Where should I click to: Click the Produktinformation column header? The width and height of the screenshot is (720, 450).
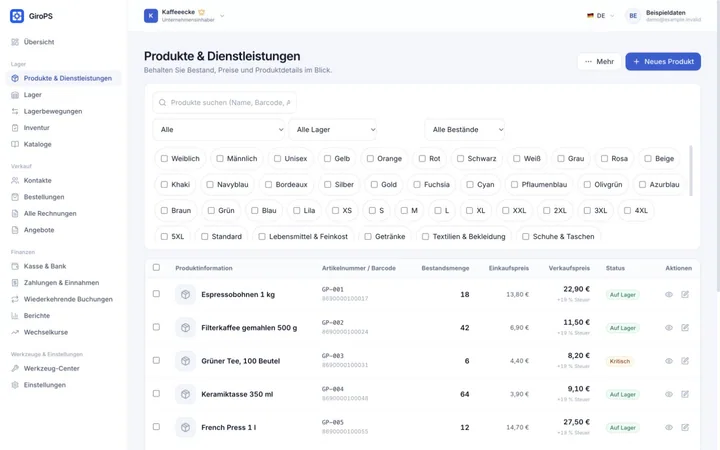click(204, 268)
